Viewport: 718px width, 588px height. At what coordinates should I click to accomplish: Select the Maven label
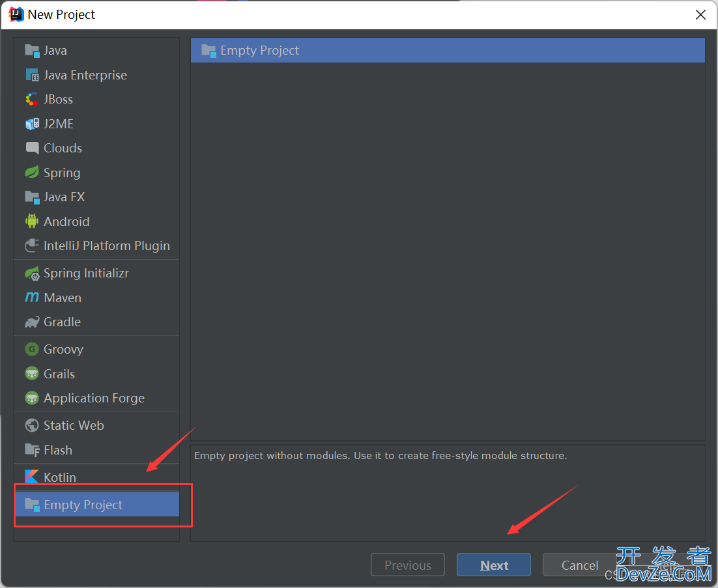click(x=63, y=298)
